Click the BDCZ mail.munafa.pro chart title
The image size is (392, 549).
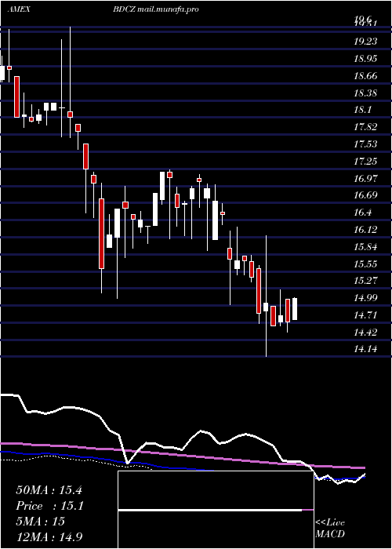point(156,9)
